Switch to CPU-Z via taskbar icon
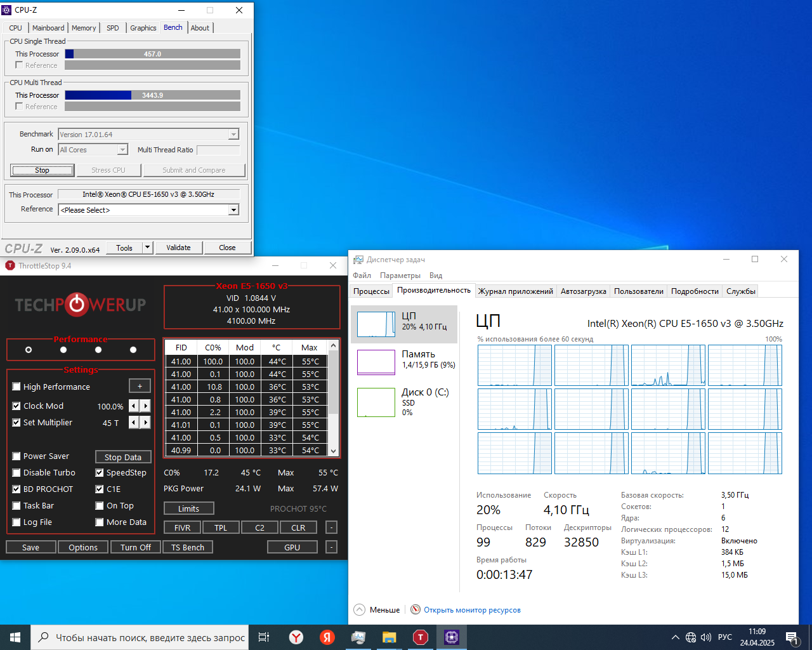 pyautogui.click(x=452, y=637)
